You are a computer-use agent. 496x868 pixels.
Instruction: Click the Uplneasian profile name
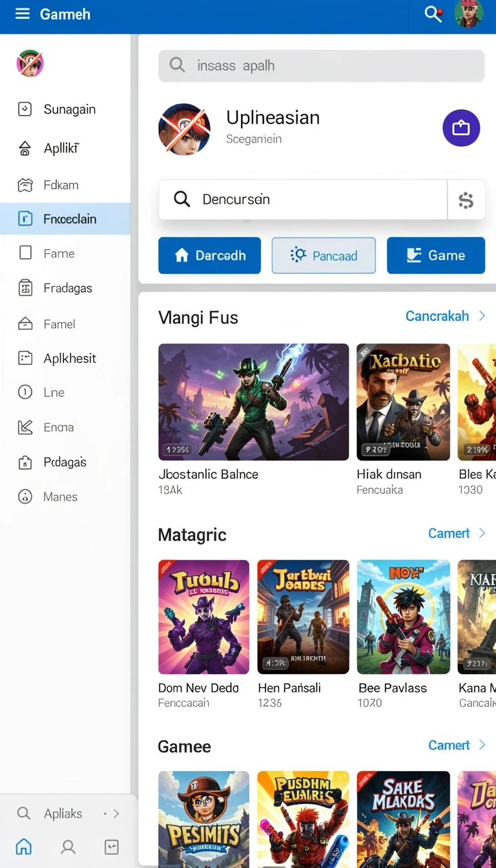click(273, 118)
